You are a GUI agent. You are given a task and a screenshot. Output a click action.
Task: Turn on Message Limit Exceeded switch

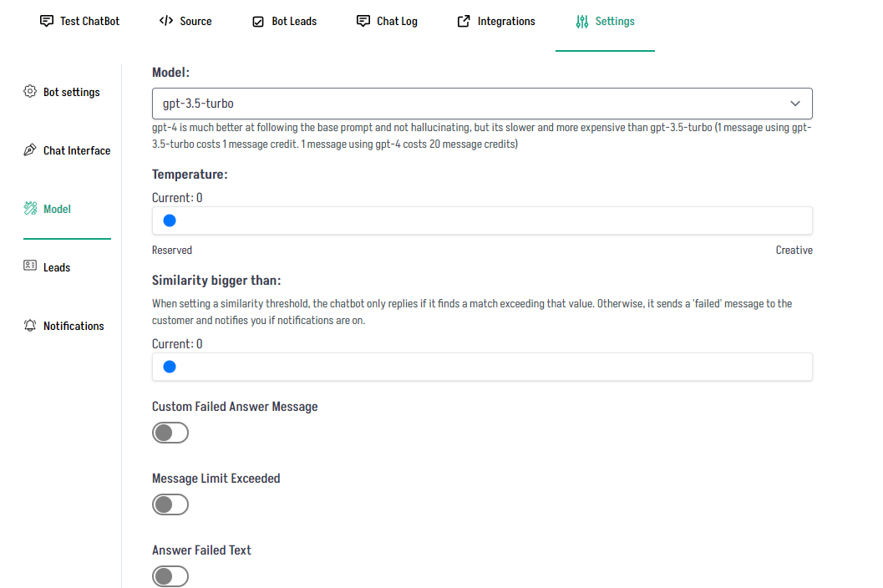pyautogui.click(x=170, y=504)
